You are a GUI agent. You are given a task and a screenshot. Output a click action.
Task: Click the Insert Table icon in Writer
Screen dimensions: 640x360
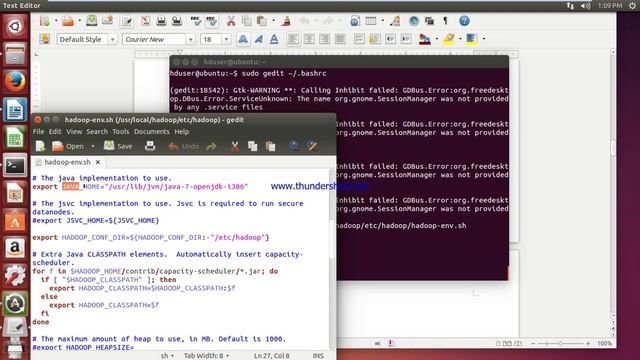pos(371,21)
